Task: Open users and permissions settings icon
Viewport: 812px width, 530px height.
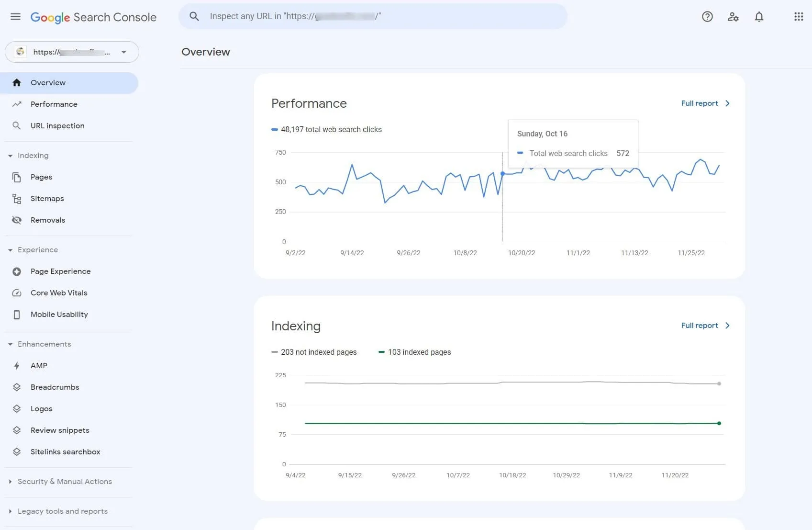Action: pos(733,17)
